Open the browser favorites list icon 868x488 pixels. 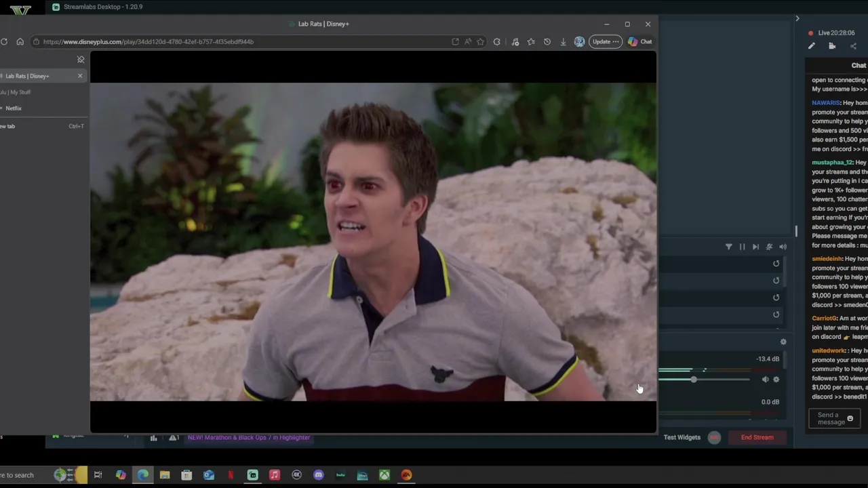click(531, 42)
